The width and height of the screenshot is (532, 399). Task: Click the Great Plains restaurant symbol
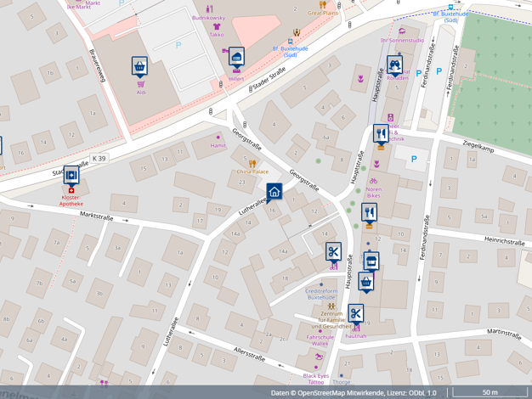[x=323, y=5]
